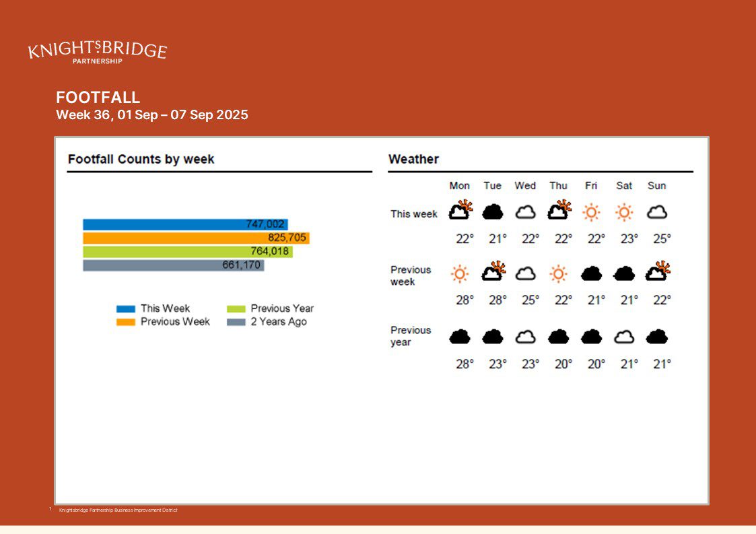Viewport: 756px width, 534px height.
Task: Click previous year's Wednesday cloud outline icon
Action: coord(525,337)
